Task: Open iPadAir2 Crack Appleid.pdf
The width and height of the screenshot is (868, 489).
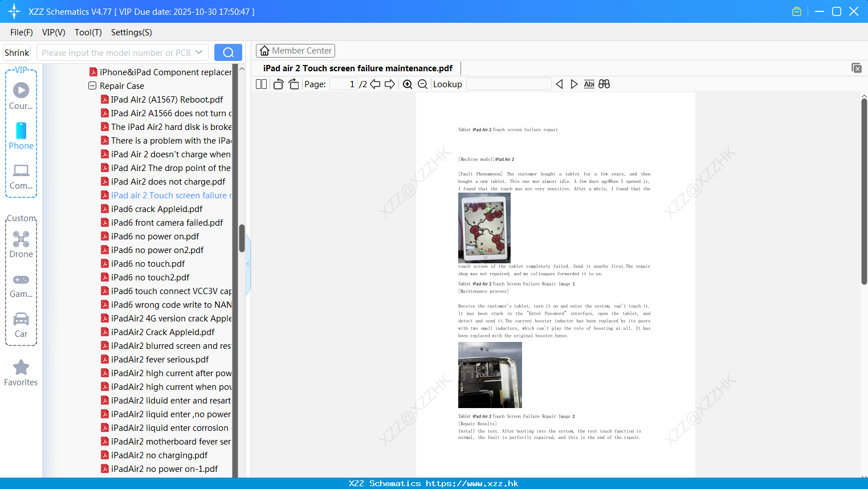Action: 158,332
